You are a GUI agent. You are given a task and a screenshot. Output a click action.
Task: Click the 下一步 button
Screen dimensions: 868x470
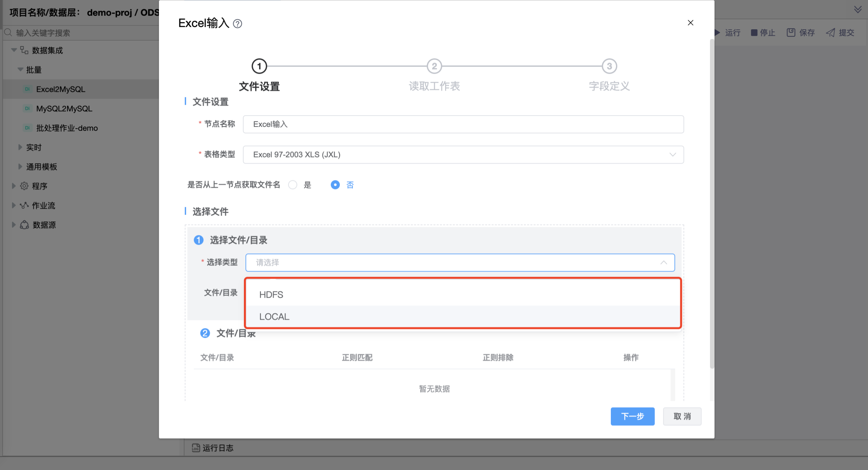(x=632, y=416)
